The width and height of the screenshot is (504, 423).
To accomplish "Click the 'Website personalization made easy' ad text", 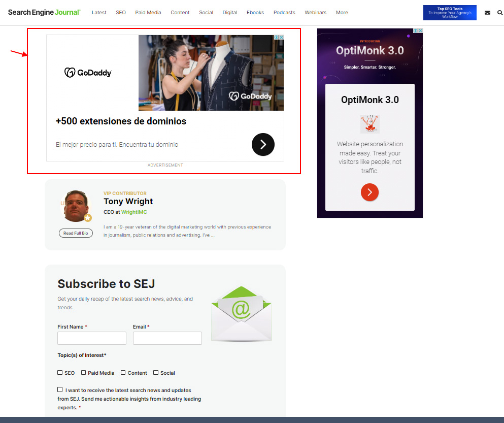I will coord(369,157).
